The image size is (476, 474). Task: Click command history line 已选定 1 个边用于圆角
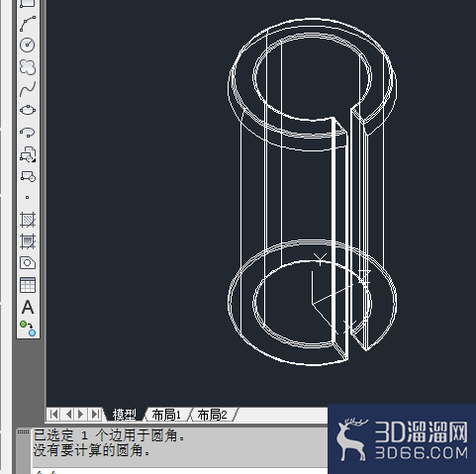click(110, 435)
